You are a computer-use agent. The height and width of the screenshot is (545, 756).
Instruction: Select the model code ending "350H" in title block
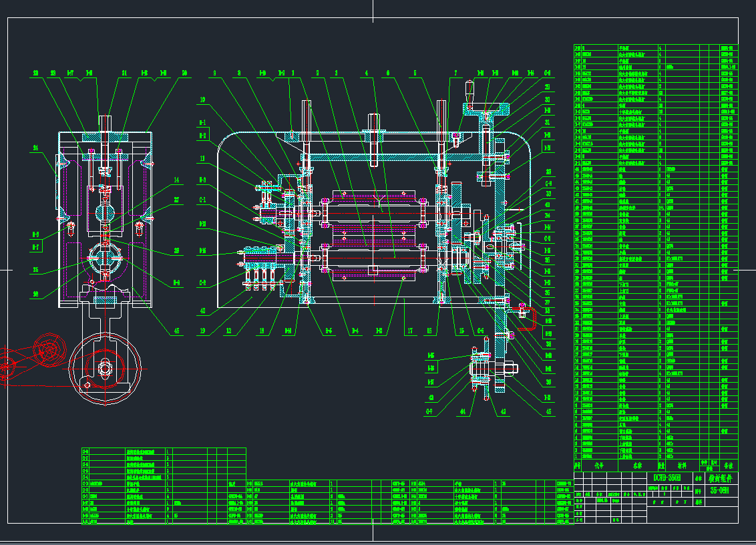click(667, 478)
